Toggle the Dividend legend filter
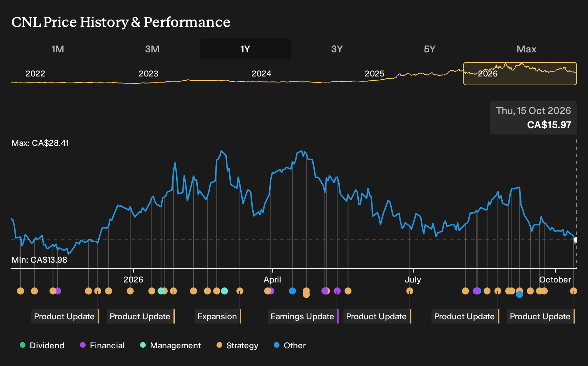 (x=42, y=345)
